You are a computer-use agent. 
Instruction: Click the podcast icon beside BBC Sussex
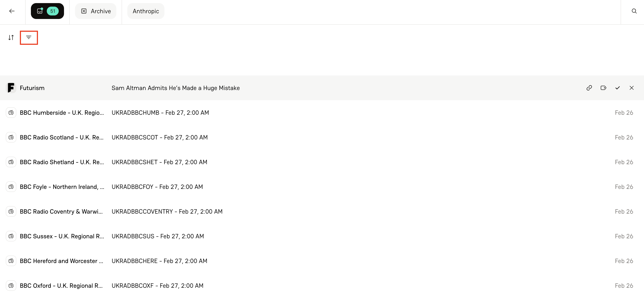tap(11, 236)
